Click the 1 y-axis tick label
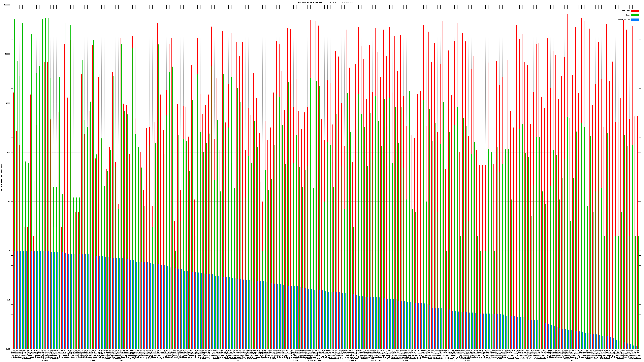 9,251
